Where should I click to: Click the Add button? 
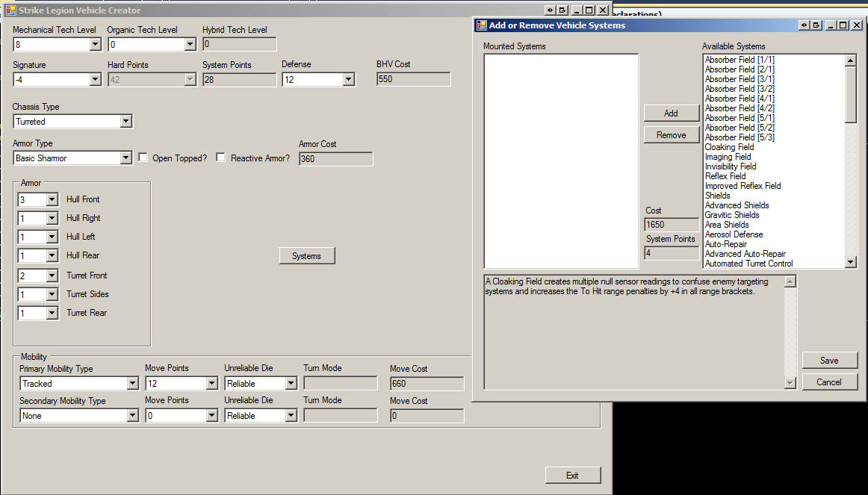pyautogui.click(x=671, y=113)
